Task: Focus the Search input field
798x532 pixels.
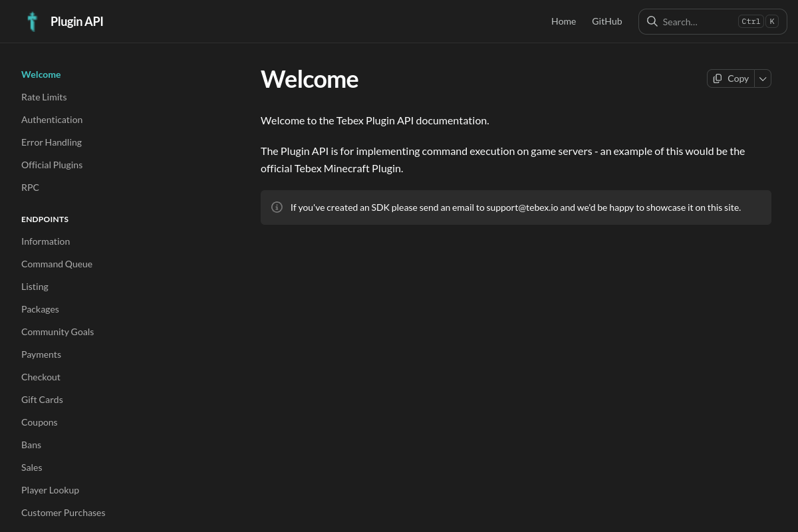Action: (x=713, y=21)
